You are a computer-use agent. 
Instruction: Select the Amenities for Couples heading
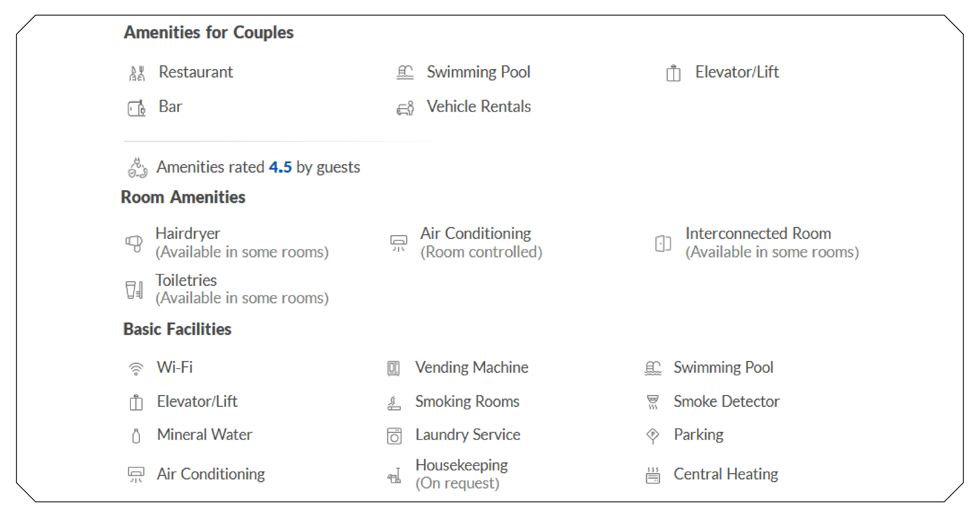[x=208, y=33]
